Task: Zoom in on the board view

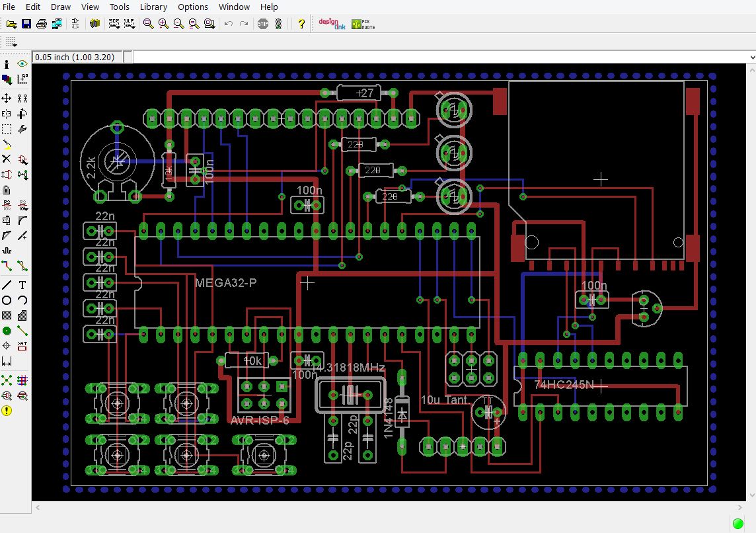Action: pyautogui.click(x=163, y=24)
